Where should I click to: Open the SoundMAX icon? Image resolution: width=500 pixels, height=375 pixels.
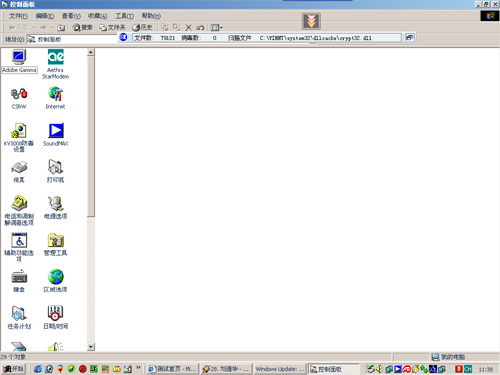[55, 135]
